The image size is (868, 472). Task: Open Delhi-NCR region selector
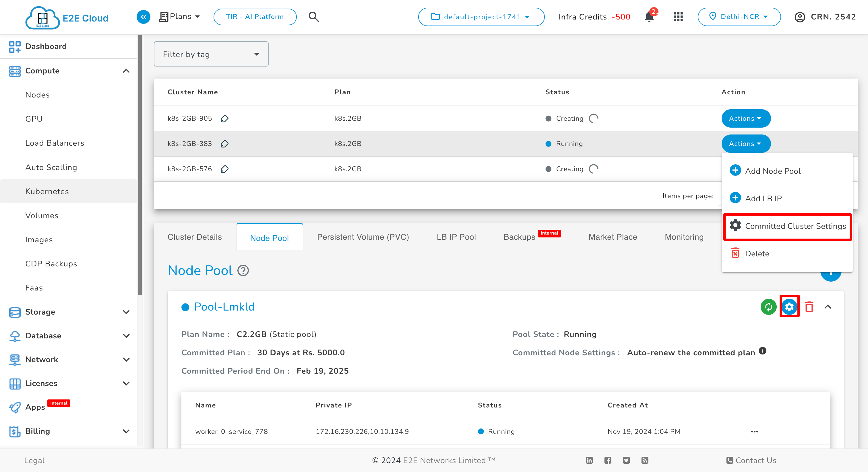click(x=739, y=17)
